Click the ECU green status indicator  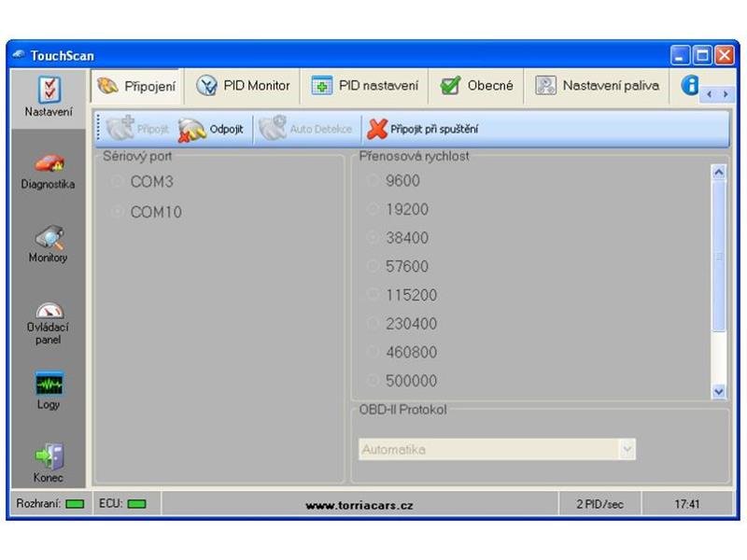(136, 504)
